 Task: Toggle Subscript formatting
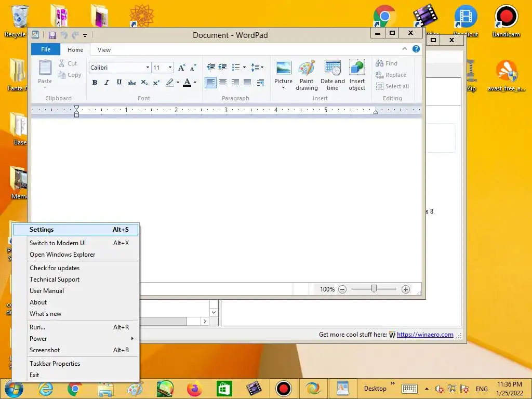[144, 83]
